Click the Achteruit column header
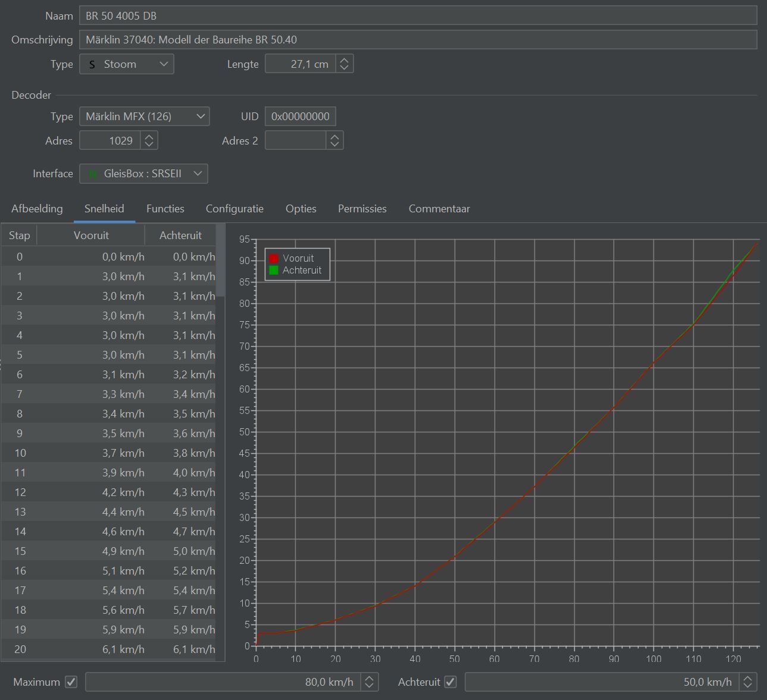Viewport: 767px width, 700px height. tap(180, 236)
